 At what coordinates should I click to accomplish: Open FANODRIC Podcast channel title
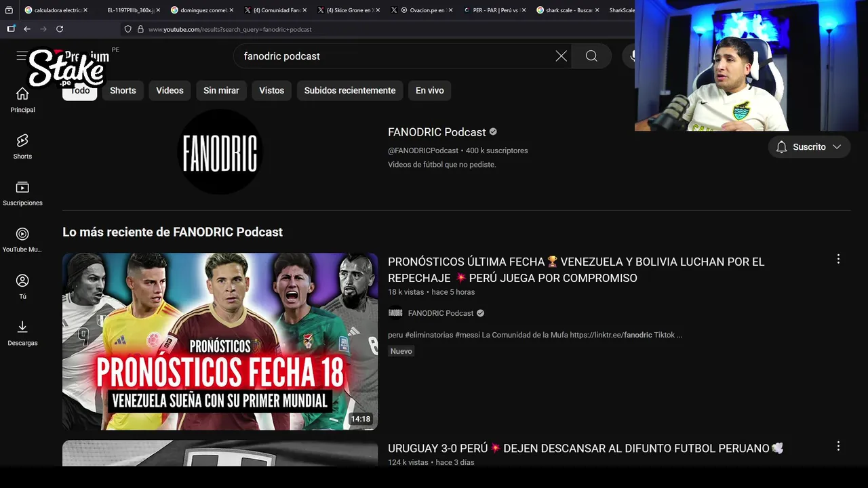coord(437,132)
